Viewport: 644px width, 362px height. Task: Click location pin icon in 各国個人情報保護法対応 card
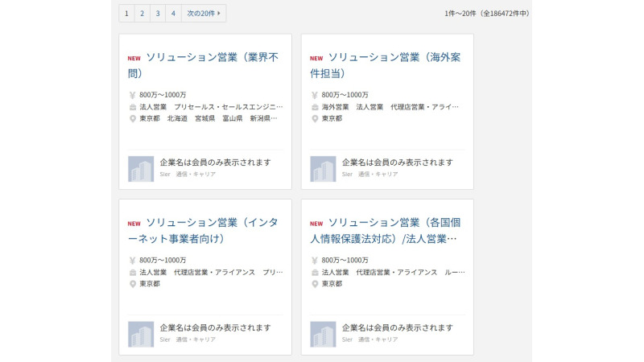(x=315, y=284)
